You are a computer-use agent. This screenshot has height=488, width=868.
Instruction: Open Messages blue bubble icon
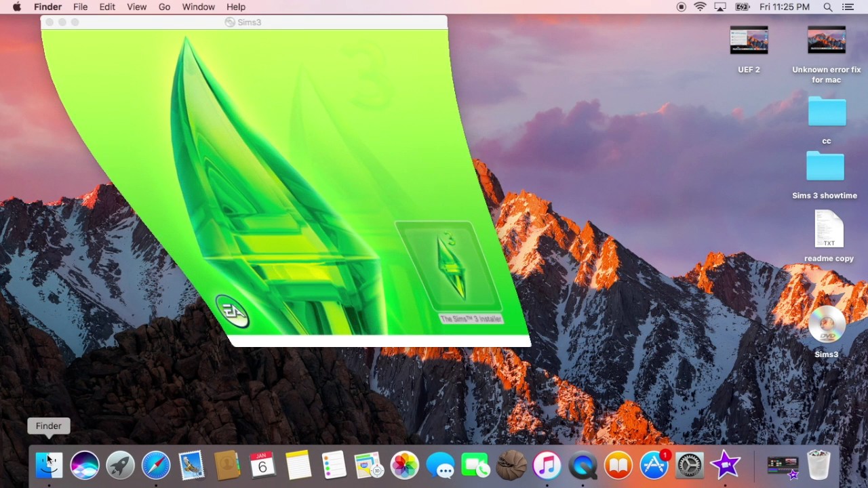pyautogui.click(x=441, y=465)
